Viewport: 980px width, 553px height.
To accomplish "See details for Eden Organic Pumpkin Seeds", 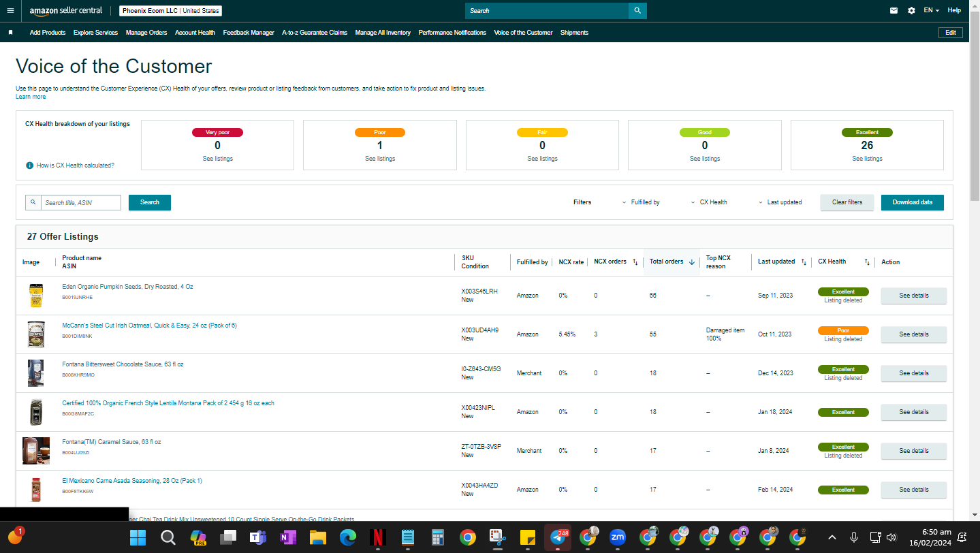I will [914, 296].
